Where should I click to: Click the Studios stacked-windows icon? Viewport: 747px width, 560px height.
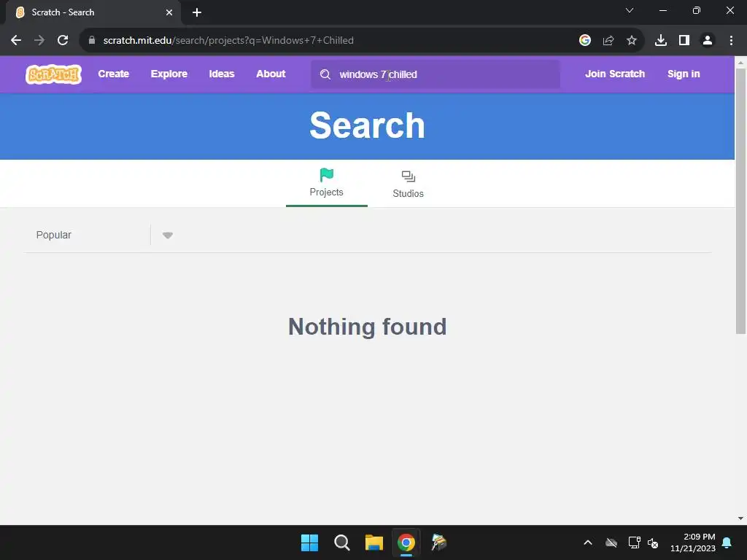click(x=409, y=176)
